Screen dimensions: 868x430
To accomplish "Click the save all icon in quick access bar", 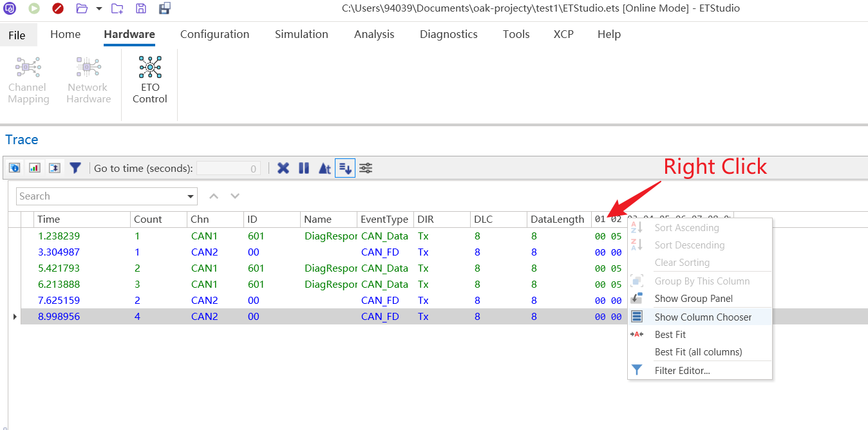I will 165,8.
